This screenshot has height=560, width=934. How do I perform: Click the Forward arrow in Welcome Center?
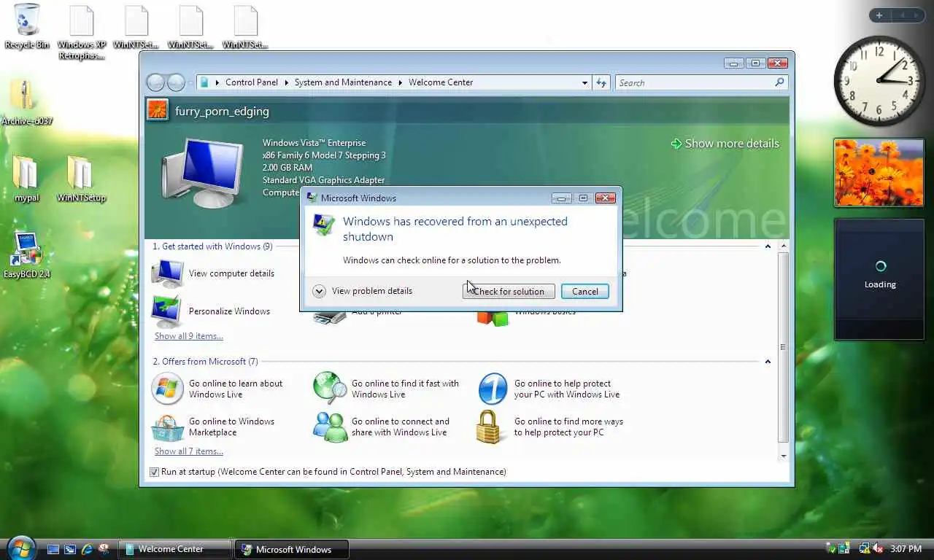pyautogui.click(x=176, y=82)
